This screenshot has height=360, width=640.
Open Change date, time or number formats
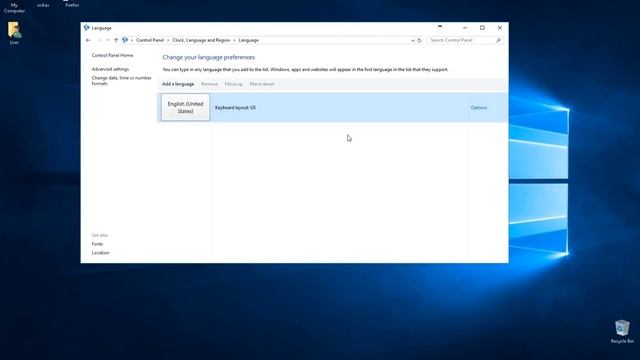point(121,80)
